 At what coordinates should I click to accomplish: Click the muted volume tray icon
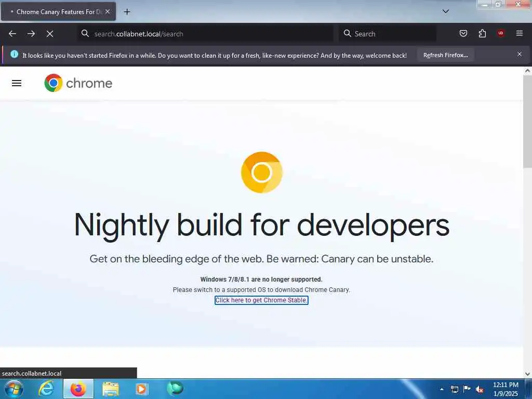(x=480, y=389)
